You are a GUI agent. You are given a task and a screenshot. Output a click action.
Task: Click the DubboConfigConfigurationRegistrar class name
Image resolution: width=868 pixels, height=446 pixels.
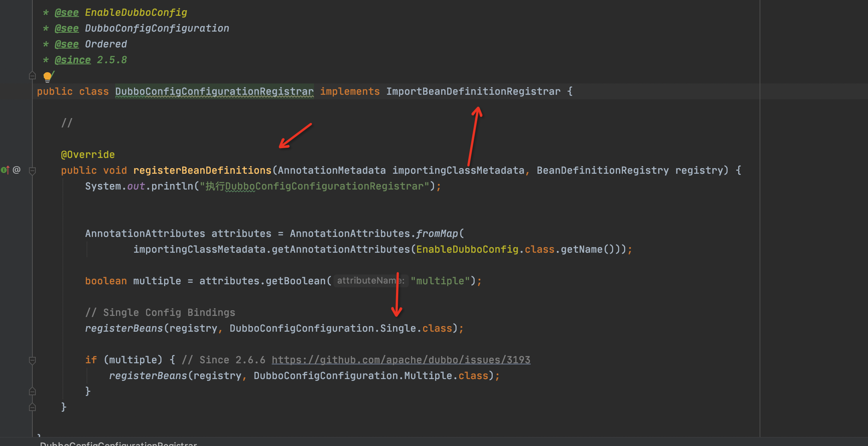coord(214,91)
